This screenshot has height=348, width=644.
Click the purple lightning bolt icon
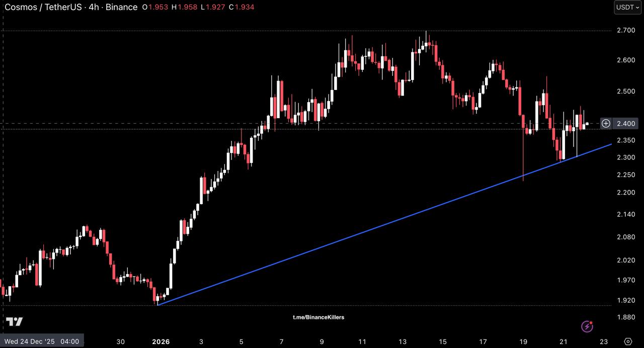[x=587, y=327]
